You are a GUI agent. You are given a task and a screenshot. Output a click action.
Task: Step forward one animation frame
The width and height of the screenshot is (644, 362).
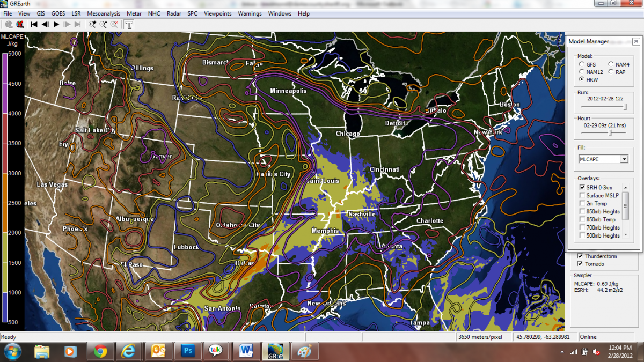(x=67, y=24)
